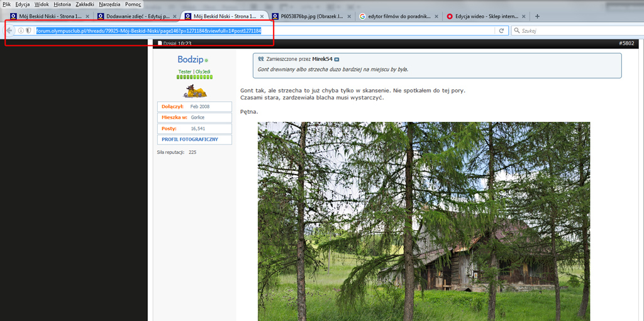Open a new tab with the plus button
The height and width of the screenshot is (321, 644).
536,16
